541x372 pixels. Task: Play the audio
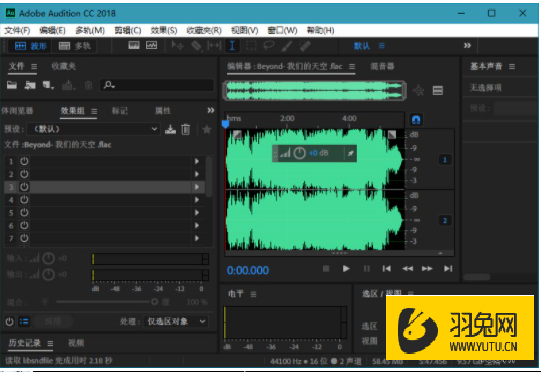[346, 268]
